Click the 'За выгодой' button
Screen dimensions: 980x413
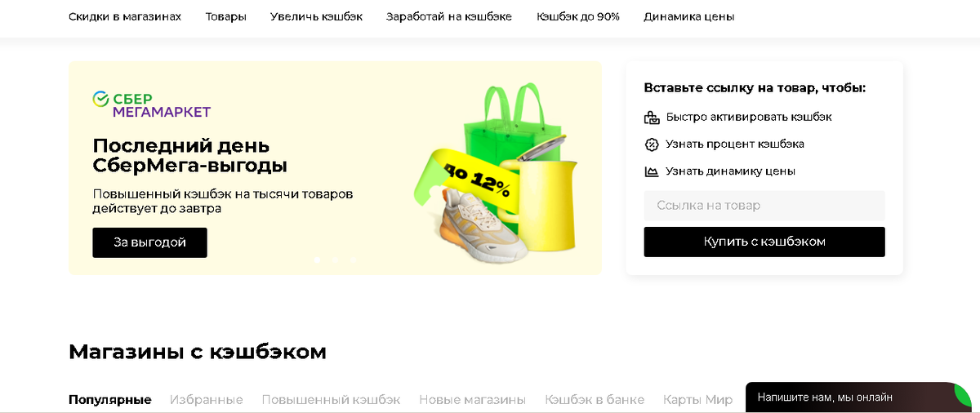149,242
